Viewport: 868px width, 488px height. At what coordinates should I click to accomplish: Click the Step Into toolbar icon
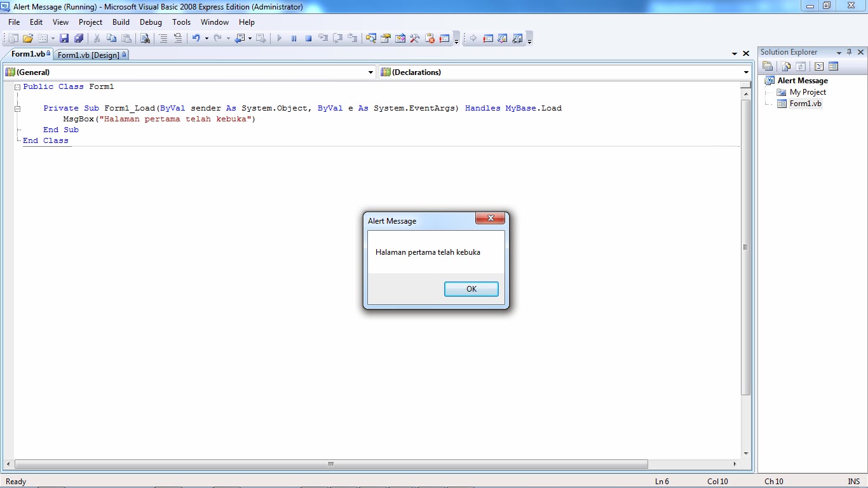(323, 38)
